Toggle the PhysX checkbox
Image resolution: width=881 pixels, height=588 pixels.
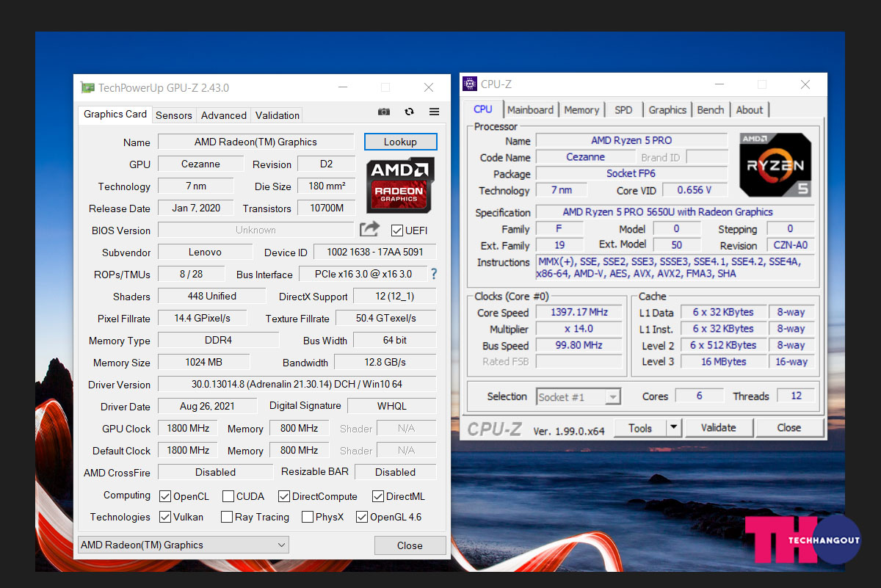pos(308,517)
